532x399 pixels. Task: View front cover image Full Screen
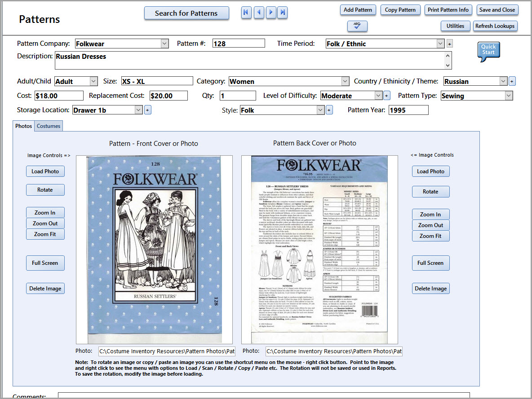(x=45, y=263)
